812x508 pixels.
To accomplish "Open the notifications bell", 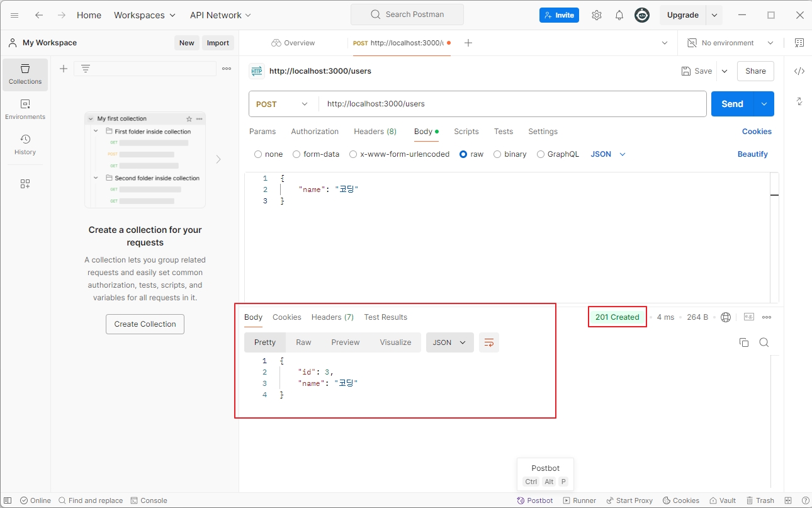I will (619, 15).
